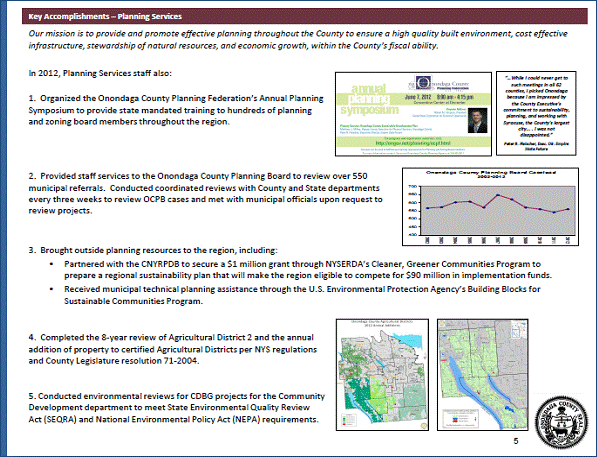
Task: Open the ongov.net planning link in the flyer
Action: 413,143
